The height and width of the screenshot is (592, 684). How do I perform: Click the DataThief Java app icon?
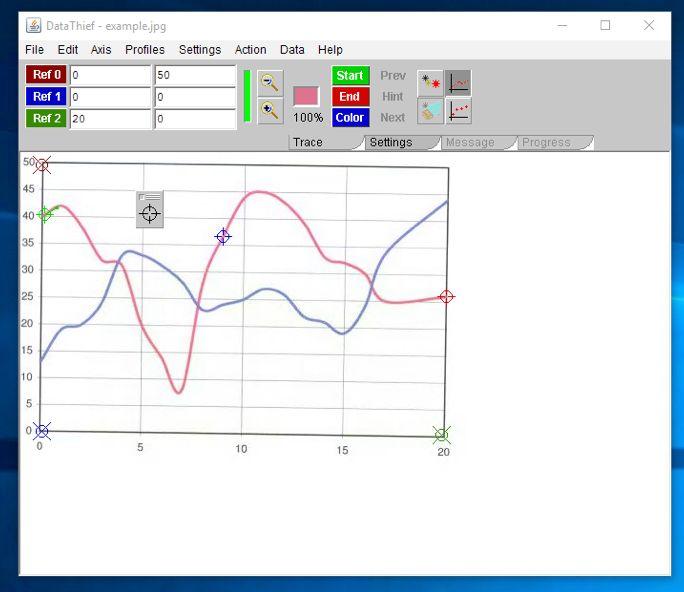[x=34, y=26]
